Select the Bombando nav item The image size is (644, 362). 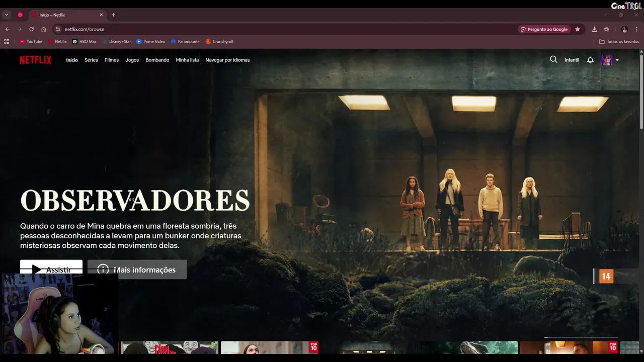(157, 60)
